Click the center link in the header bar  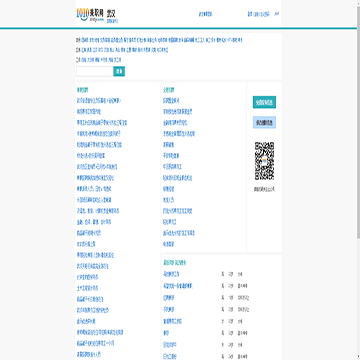pos(205,14)
